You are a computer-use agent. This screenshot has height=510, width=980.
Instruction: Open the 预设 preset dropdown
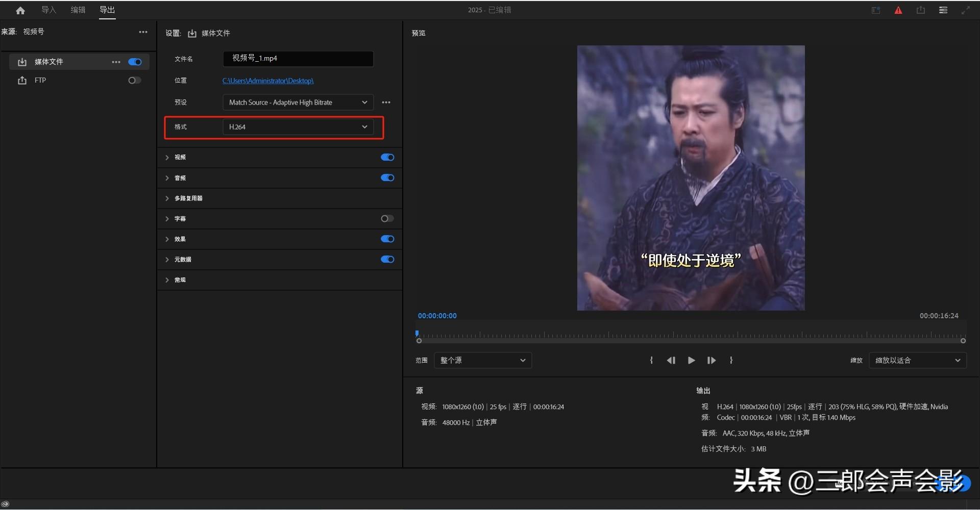(x=298, y=103)
